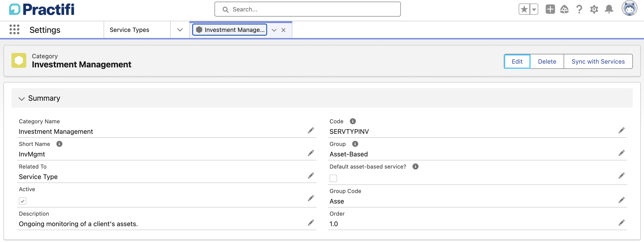Edit the Code field pencil
The image size is (644, 242).
click(621, 130)
